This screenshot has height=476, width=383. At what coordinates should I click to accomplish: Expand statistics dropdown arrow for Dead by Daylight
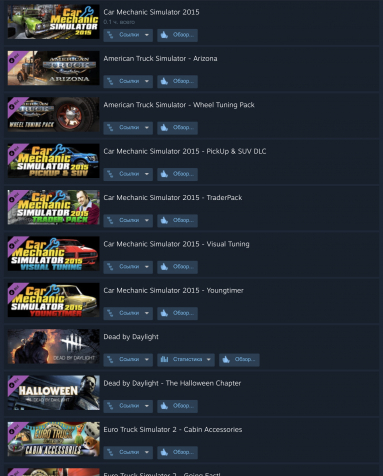[209, 359]
